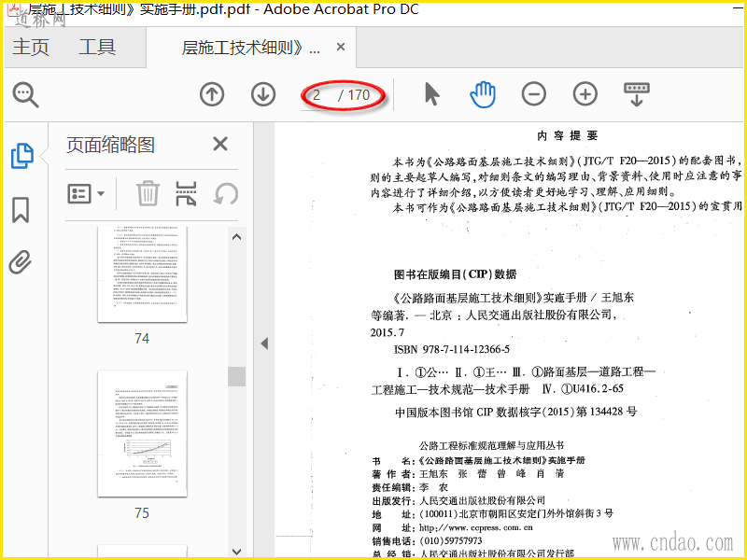Click the 图书在版编目(CIP)数据 heading
The height and width of the screenshot is (560, 747).
[x=455, y=274]
